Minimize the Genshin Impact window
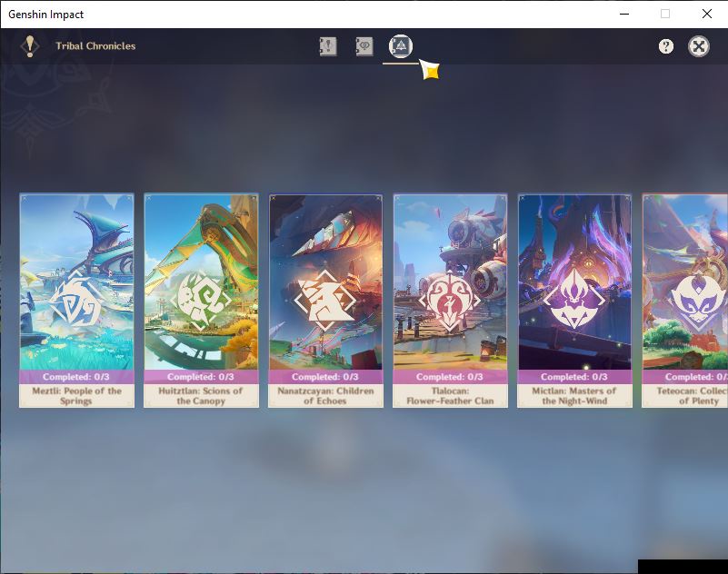Screen dimensions: 728x574 click(x=624, y=14)
